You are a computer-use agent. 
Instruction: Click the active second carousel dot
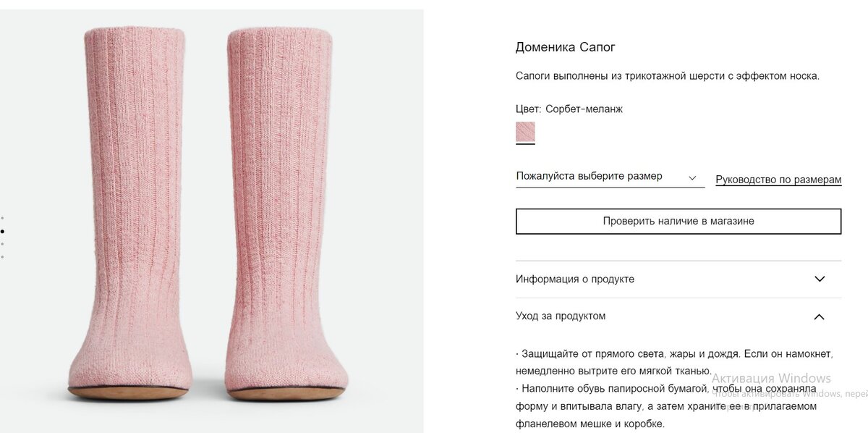click(x=3, y=231)
